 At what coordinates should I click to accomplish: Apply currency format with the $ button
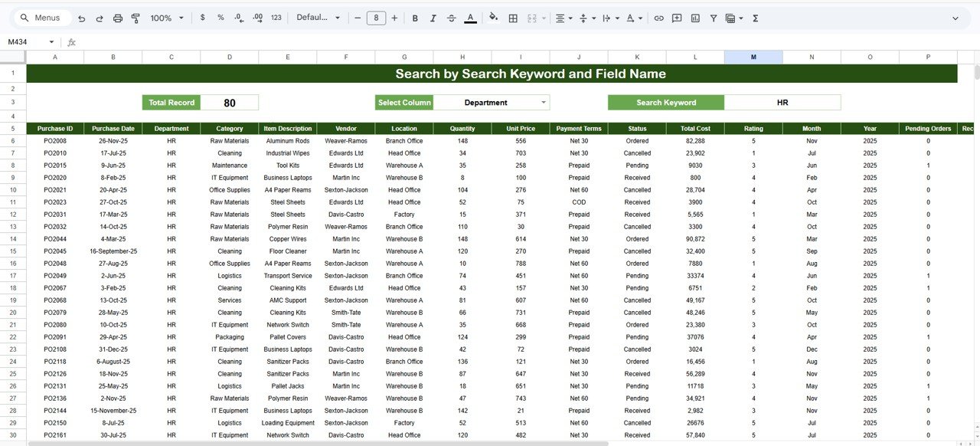[x=202, y=18]
